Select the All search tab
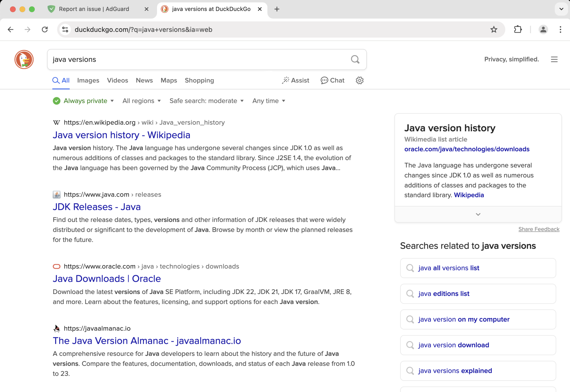Image resolution: width=570 pixels, height=392 pixels. [61, 80]
